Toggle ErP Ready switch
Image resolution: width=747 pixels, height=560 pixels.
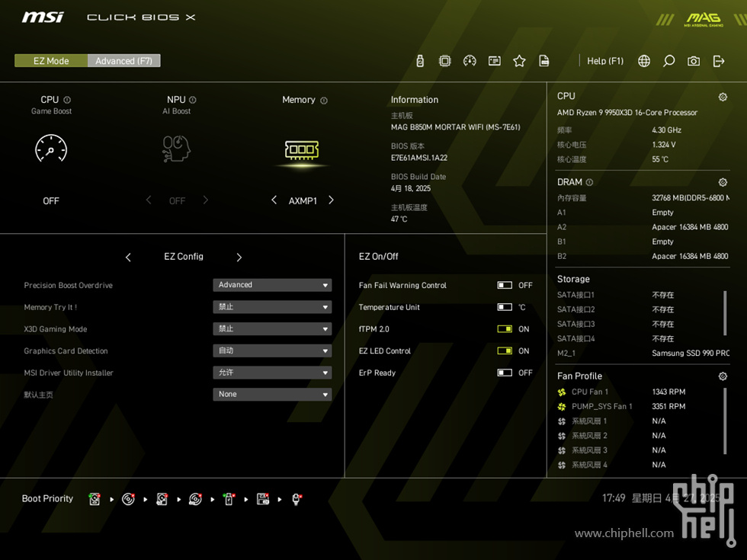(x=505, y=373)
